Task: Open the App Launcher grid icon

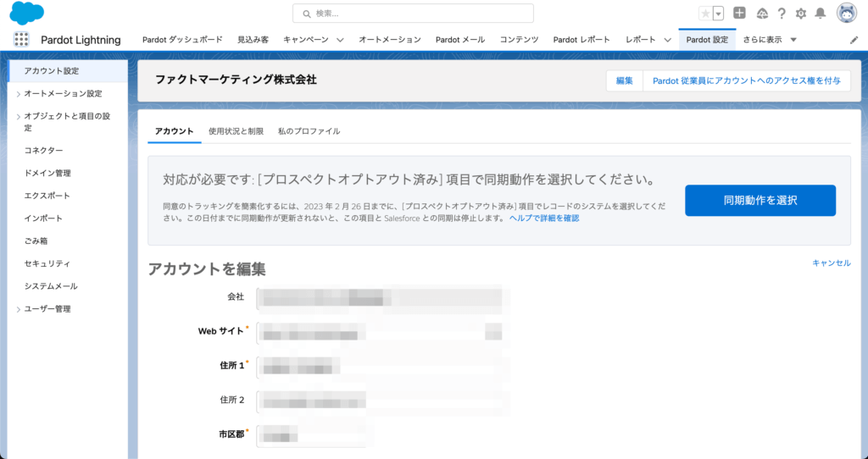Action: (x=21, y=39)
